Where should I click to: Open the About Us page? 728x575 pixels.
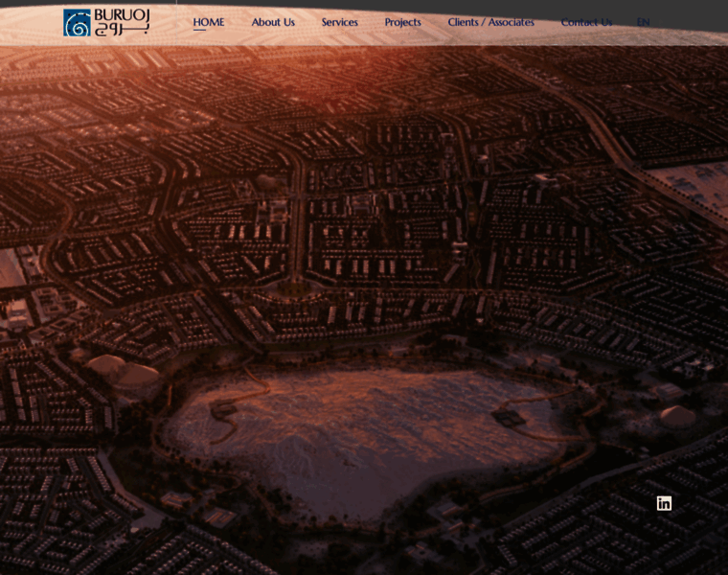click(273, 22)
